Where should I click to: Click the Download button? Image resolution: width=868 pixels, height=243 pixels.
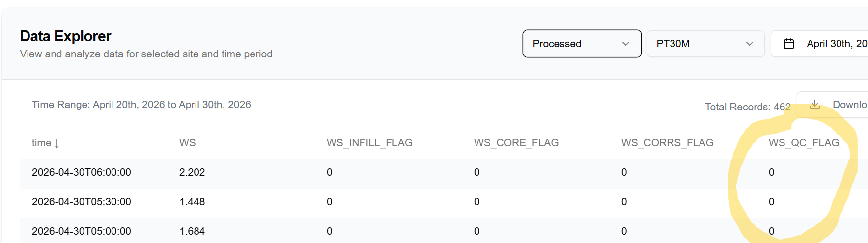pyautogui.click(x=833, y=105)
